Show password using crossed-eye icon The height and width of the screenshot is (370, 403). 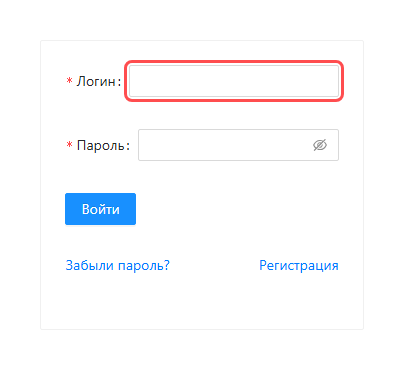(x=320, y=145)
